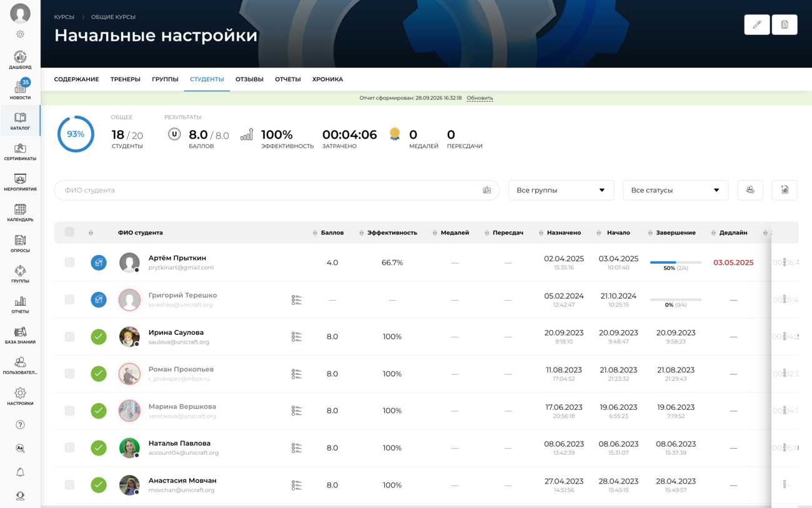Check the box for Роман Прокопьев
This screenshot has width=812, height=508.
(x=69, y=374)
